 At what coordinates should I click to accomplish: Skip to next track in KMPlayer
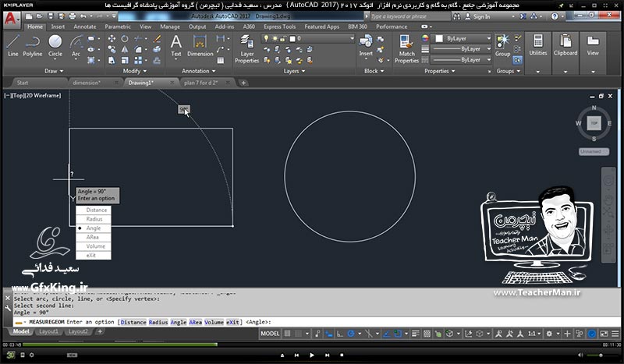327,355
